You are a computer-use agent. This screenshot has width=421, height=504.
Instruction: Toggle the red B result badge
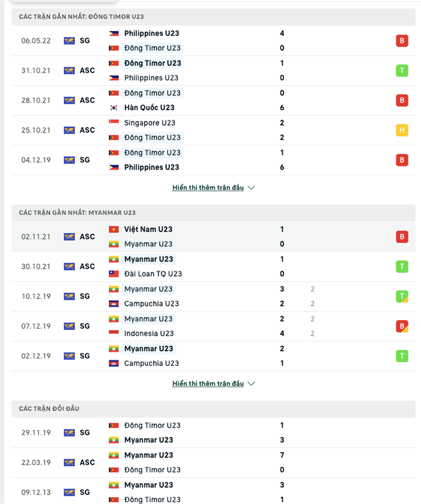402,40
